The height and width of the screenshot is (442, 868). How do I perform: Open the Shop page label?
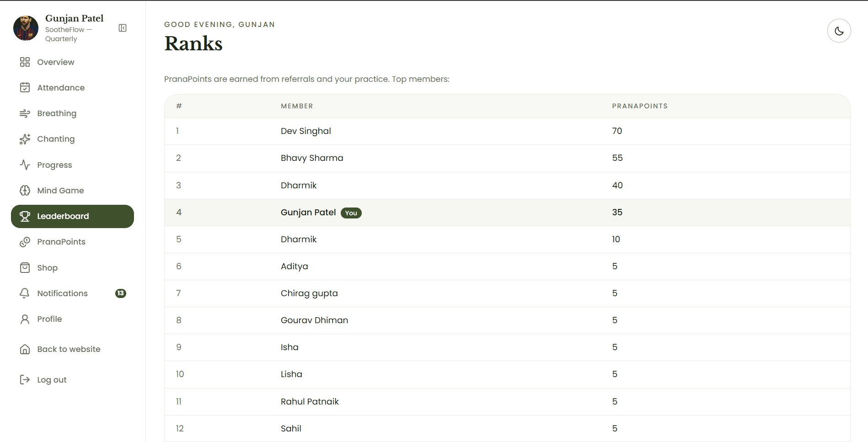tap(47, 268)
